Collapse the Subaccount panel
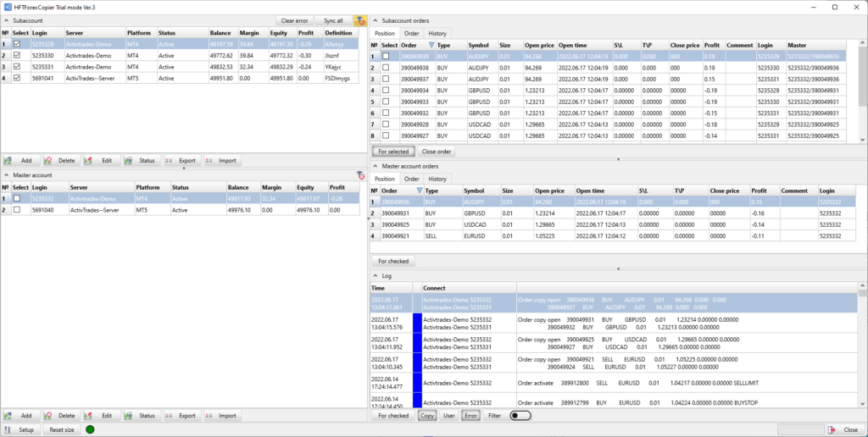The width and height of the screenshot is (868, 437). pos(7,20)
